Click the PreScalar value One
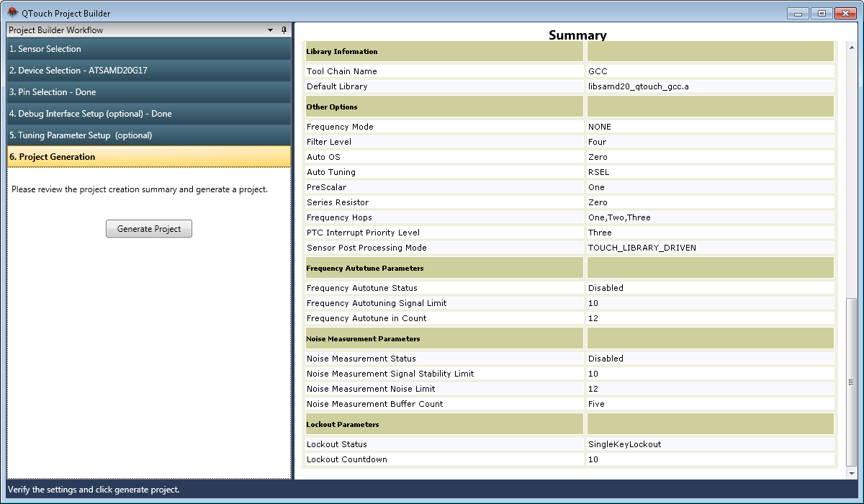The width and height of the screenshot is (864, 504). pyautogui.click(x=596, y=187)
